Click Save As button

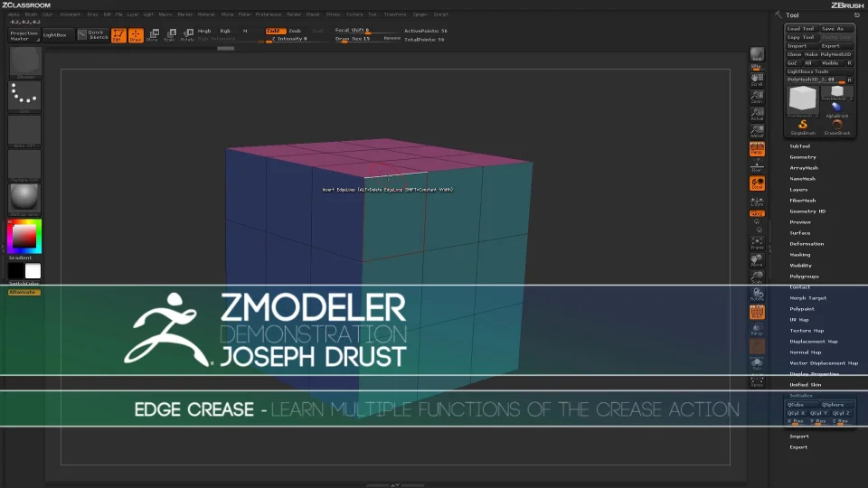(x=836, y=29)
